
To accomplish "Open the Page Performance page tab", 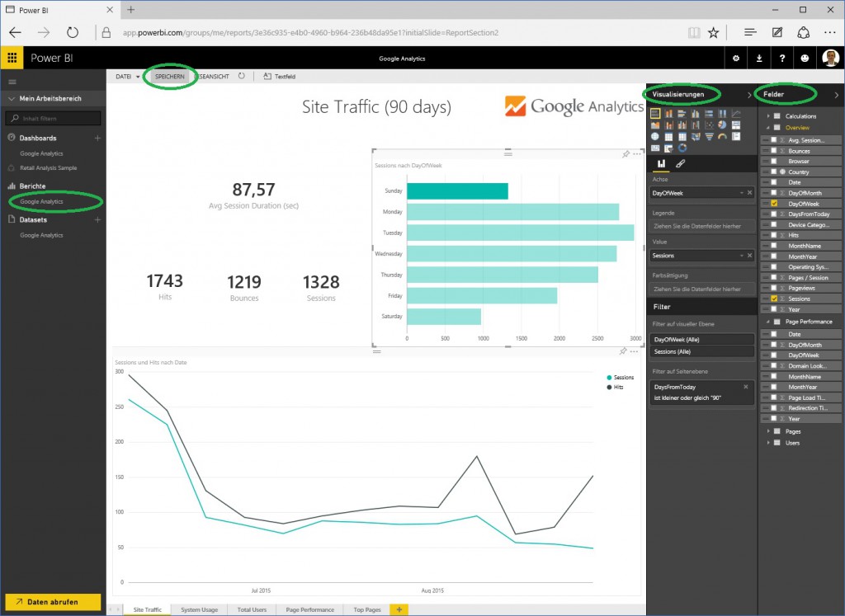I will click(309, 609).
